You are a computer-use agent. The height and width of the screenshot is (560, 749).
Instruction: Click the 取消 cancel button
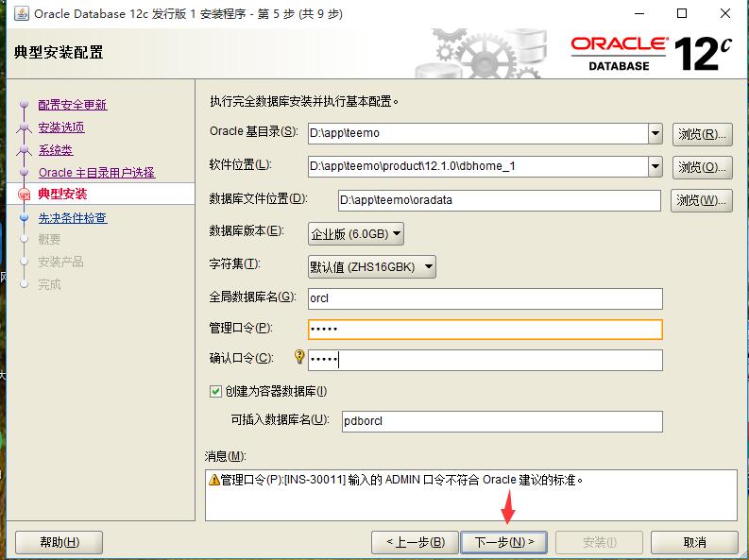[x=694, y=542]
